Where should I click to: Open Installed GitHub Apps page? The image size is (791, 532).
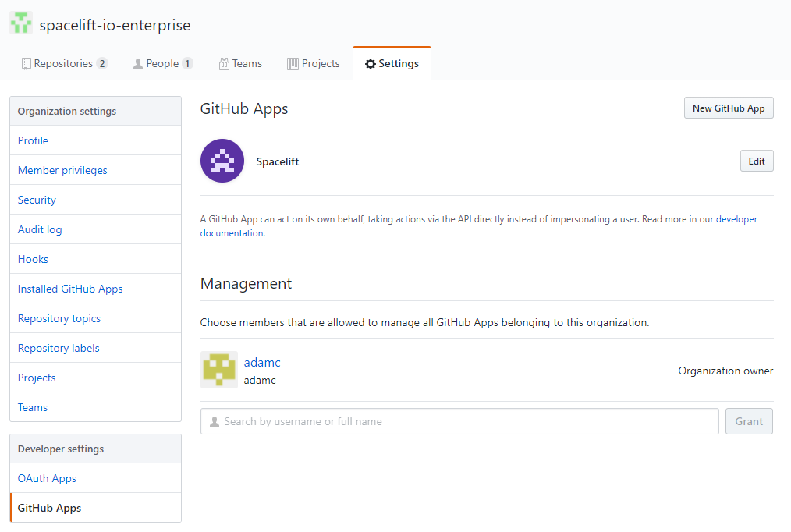tap(70, 289)
